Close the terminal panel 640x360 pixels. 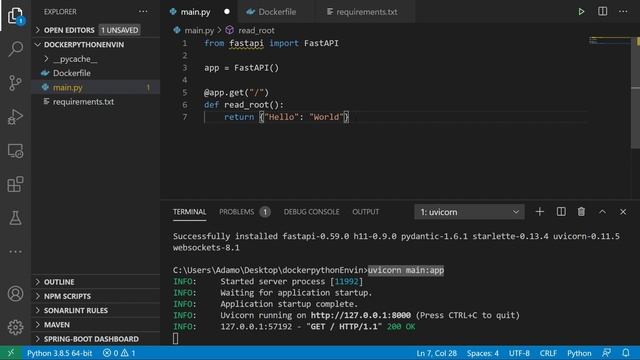[623, 211]
